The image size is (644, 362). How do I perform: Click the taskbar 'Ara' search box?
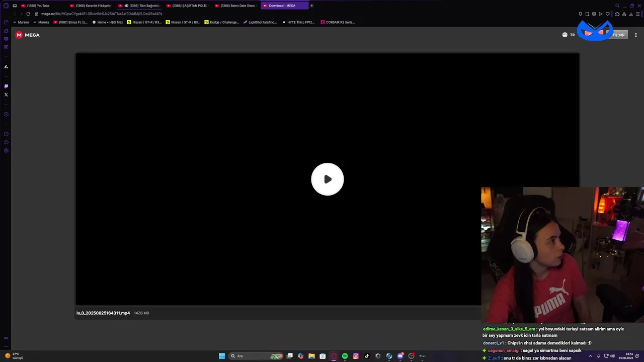click(x=256, y=356)
